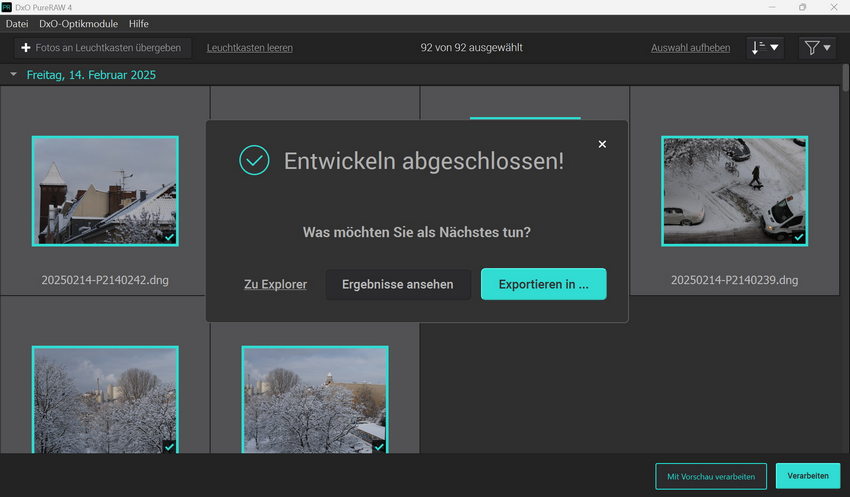Image resolution: width=850 pixels, height=497 pixels.
Task: Open the Datei menu
Action: (x=17, y=23)
